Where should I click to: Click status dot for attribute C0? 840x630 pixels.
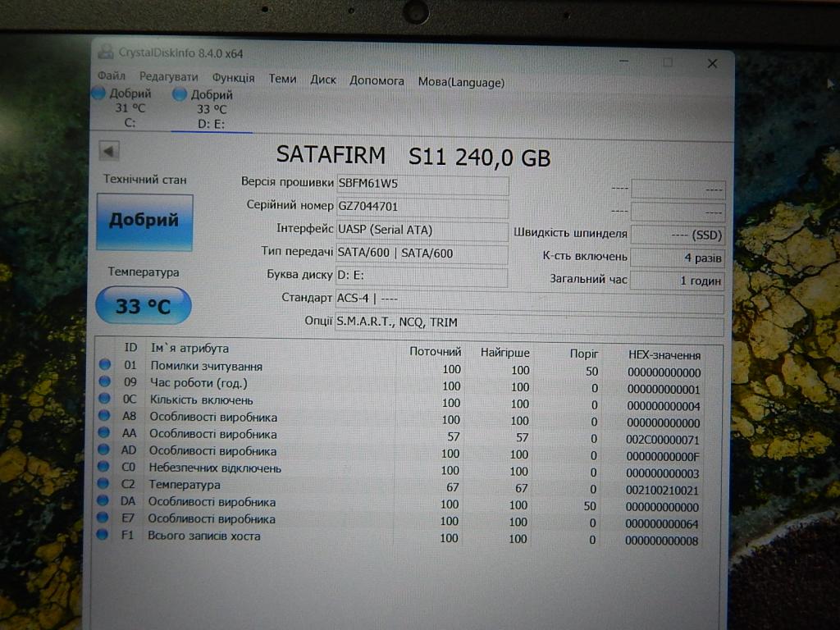[x=103, y=467]
